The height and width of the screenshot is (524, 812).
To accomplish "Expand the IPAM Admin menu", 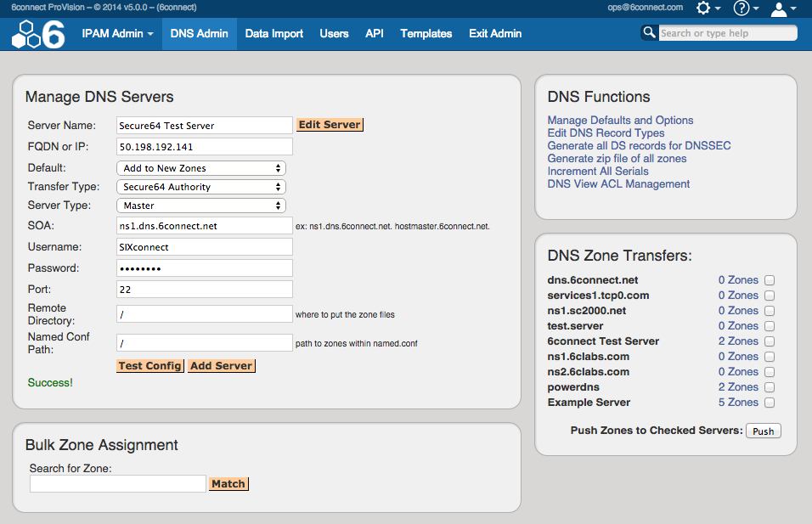I will coord(117,34).
